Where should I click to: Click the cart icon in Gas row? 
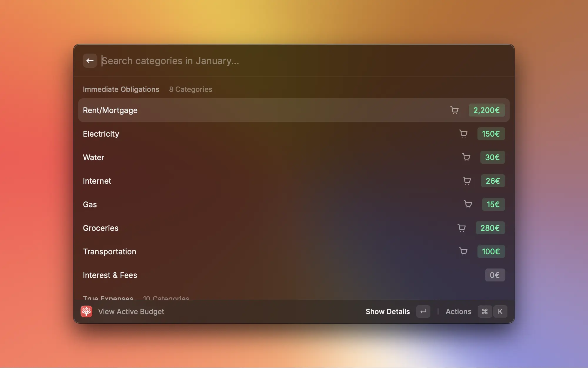click(x=468, y=204)
